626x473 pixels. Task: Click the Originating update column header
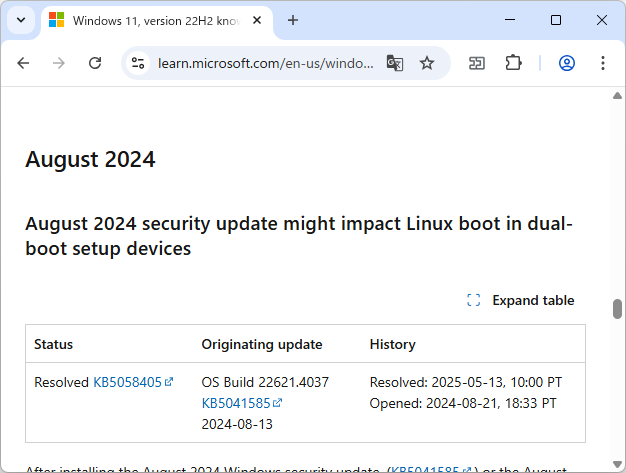click(x=262, y=344)
